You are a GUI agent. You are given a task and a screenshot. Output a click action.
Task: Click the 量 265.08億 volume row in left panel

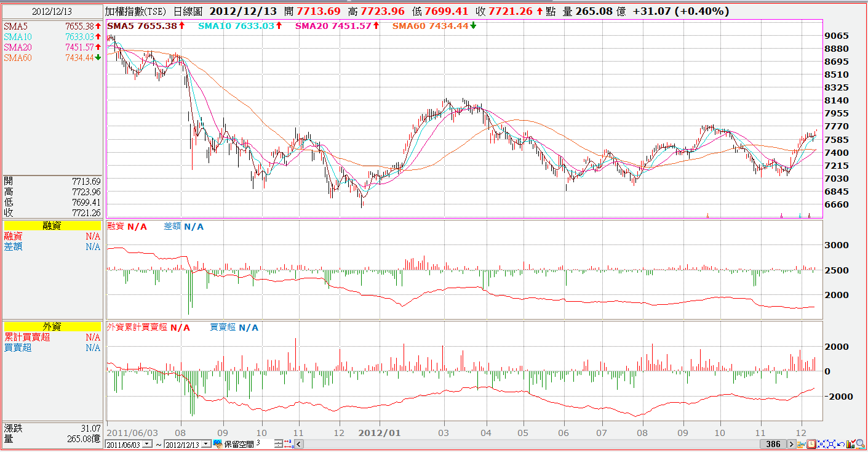click(x=52, y=439)
